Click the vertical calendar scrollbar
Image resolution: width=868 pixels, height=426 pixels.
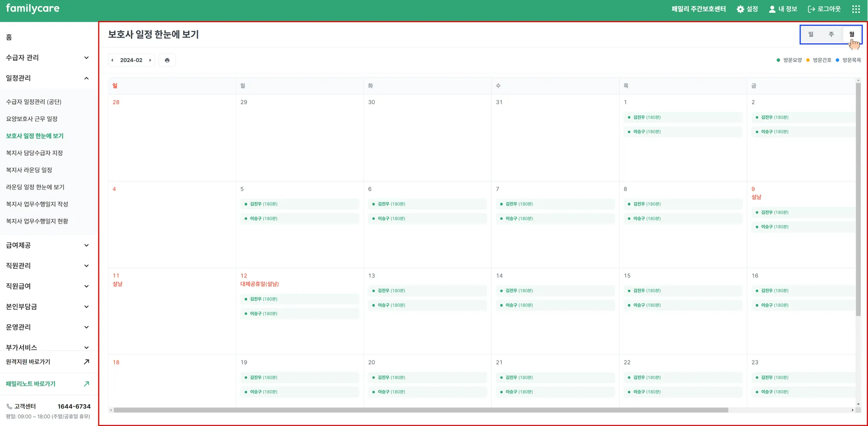(x=858, y=199)
